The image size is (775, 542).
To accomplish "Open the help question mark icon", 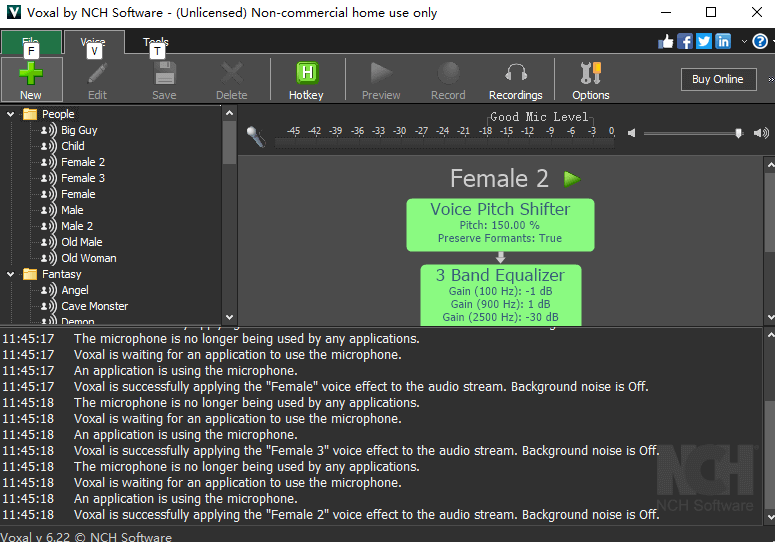I will pos(760,41).
